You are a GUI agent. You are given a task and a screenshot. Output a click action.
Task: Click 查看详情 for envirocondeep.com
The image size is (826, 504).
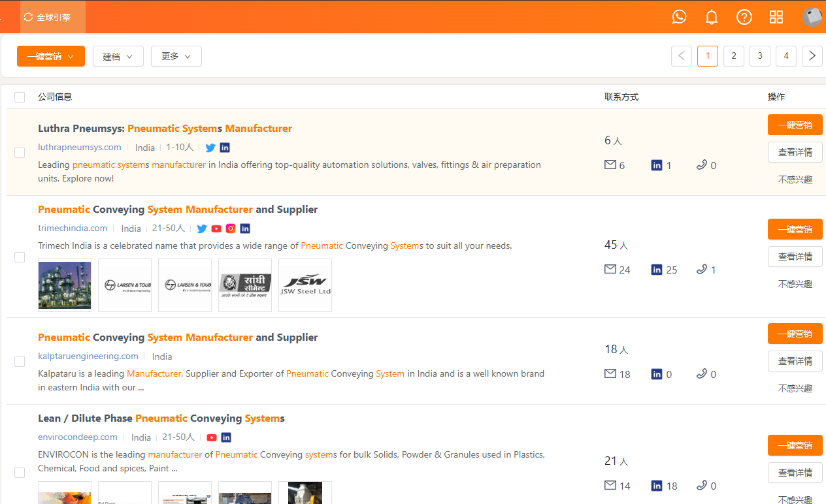pyautogui.click(x=795, y=473)
